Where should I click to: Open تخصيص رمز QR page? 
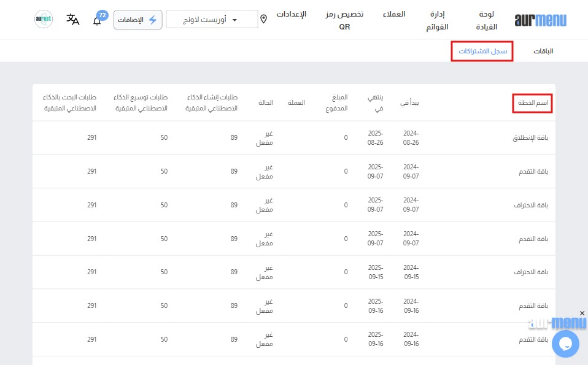(x=344, y=20)
